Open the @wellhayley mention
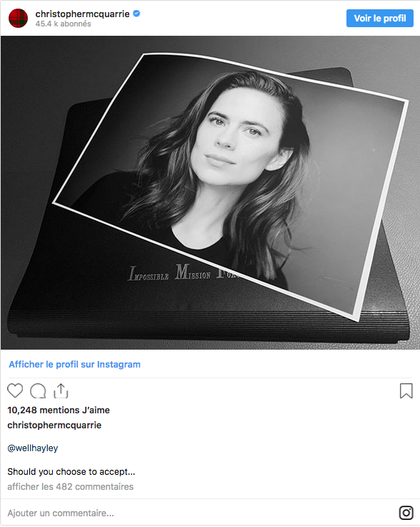The width and height of the screenshot is (420, 527). 33,448
